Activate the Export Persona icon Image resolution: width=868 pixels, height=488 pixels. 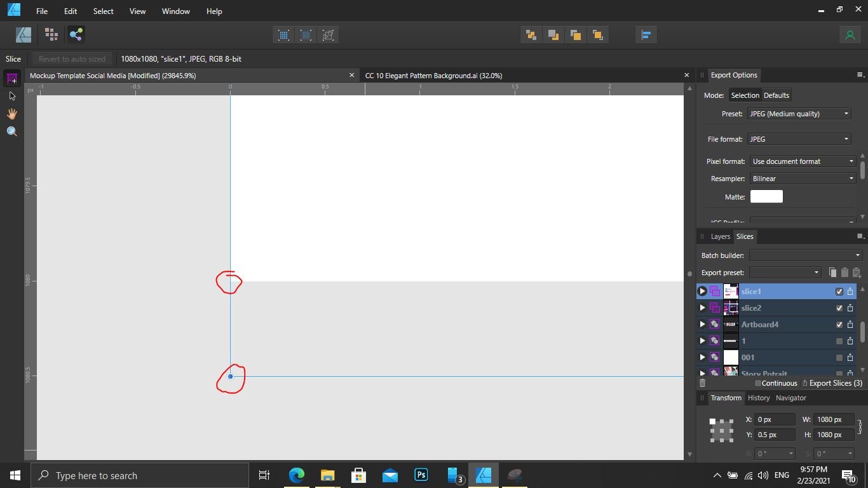(x=76, y=35)
